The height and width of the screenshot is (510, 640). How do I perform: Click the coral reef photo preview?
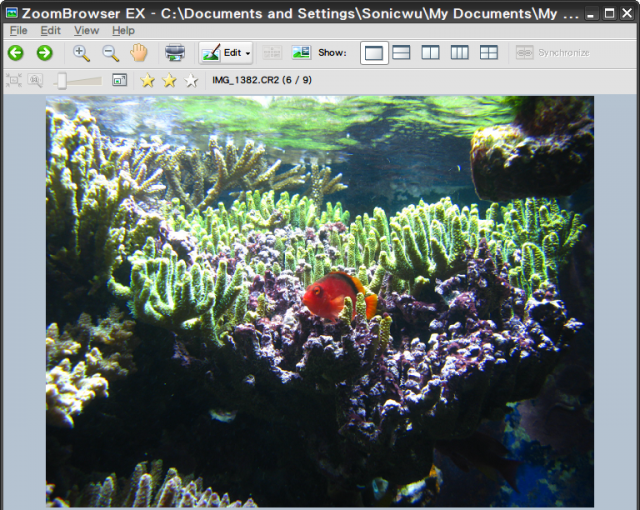pyautogui.click(x=320, y=302)
